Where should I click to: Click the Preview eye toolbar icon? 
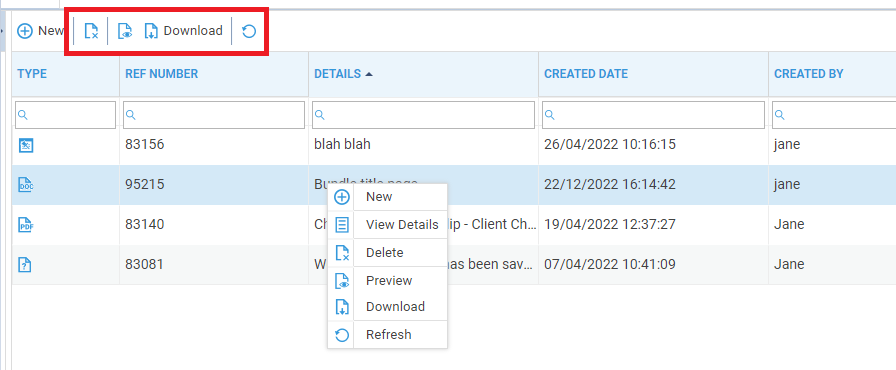pos(125,31)
